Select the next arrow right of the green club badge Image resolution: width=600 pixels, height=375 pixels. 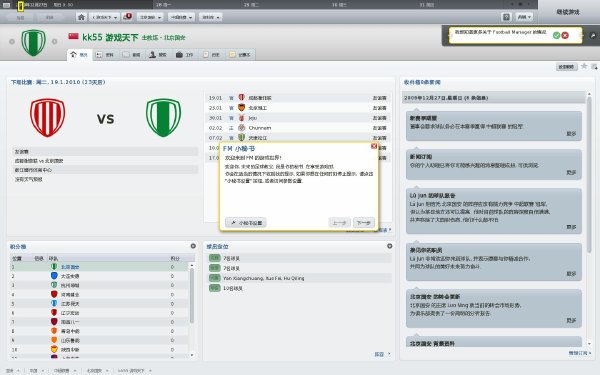click(x=54, y=41)
